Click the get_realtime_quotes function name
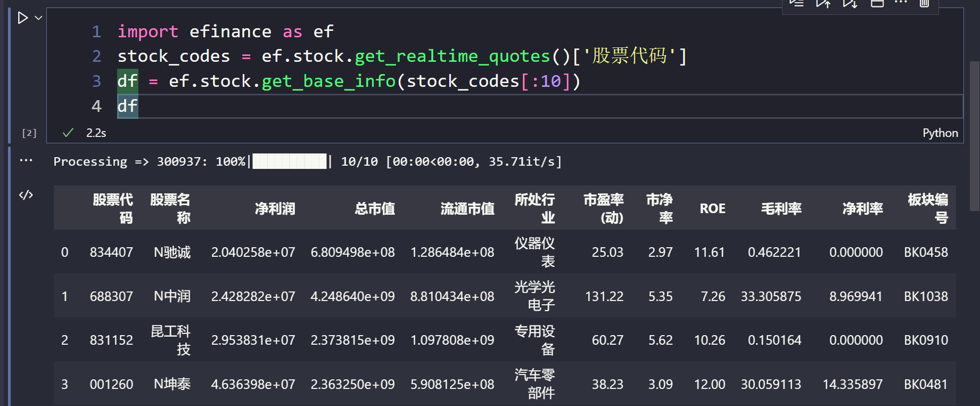980x406 pixels. (452, 56)
